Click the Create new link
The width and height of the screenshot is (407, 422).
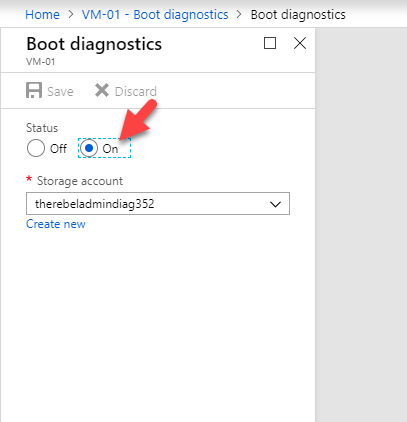(56, 224)
